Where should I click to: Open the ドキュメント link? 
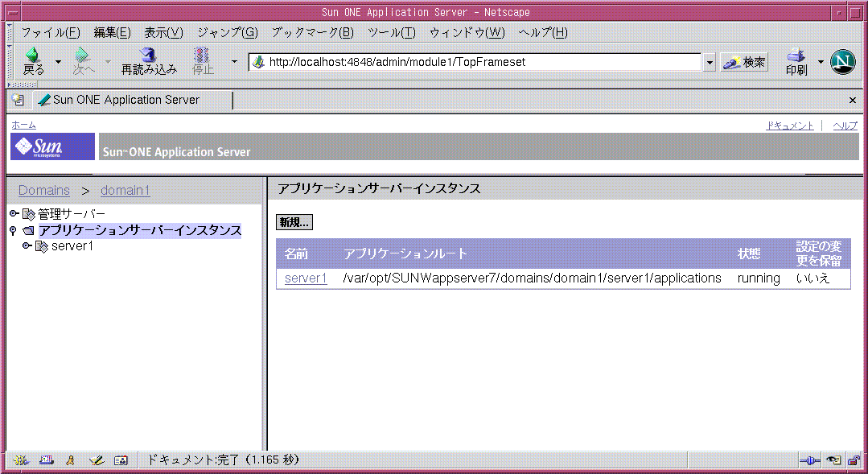point(790,126)
